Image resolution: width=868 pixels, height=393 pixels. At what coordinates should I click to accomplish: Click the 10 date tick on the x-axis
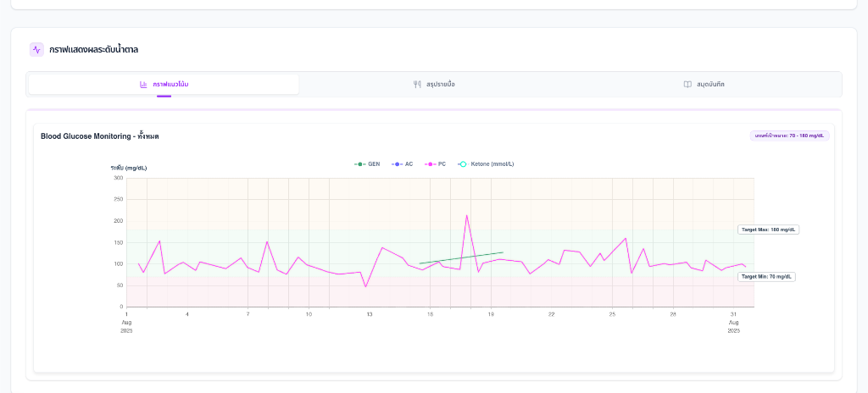309,314
